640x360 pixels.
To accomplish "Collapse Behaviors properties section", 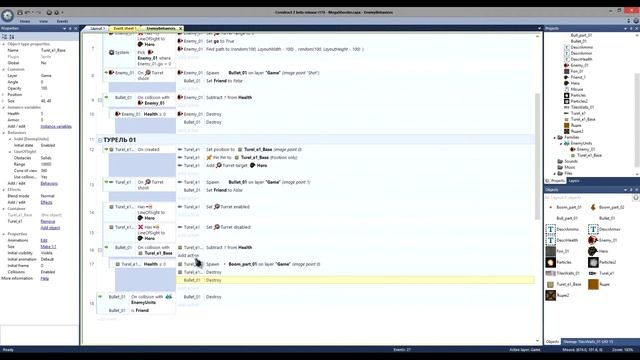I will click(x=4, y=133).
